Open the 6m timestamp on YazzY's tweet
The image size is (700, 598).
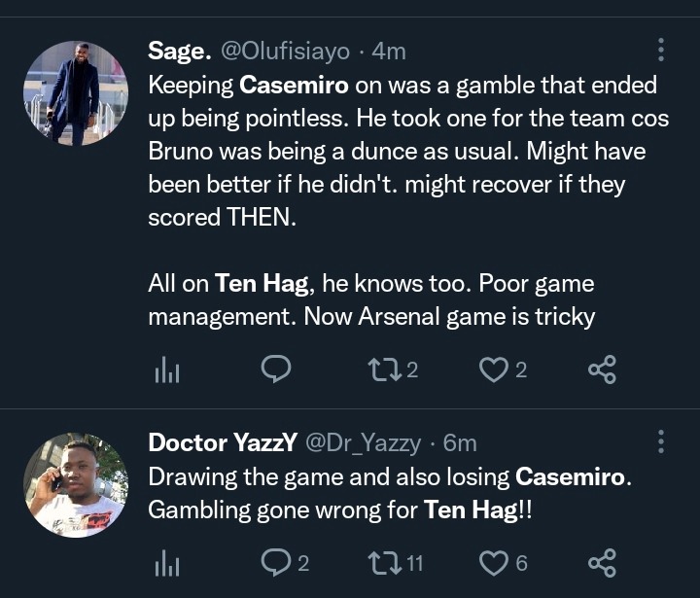click(461, 443)
